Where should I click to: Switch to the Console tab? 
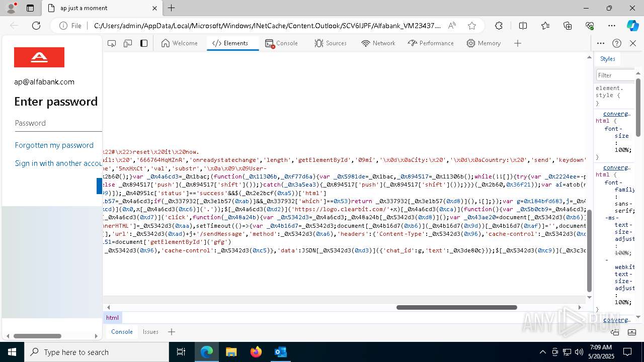click(x=282, y=43)
